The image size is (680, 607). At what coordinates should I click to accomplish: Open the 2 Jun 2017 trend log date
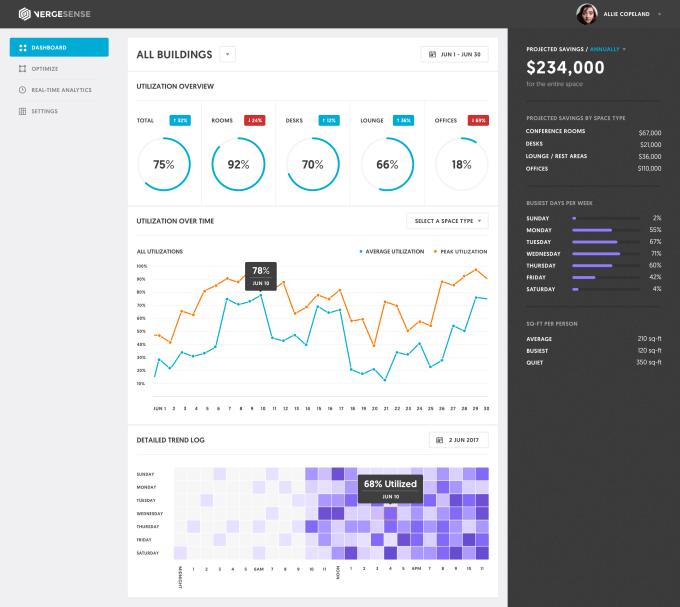point(458,440)
